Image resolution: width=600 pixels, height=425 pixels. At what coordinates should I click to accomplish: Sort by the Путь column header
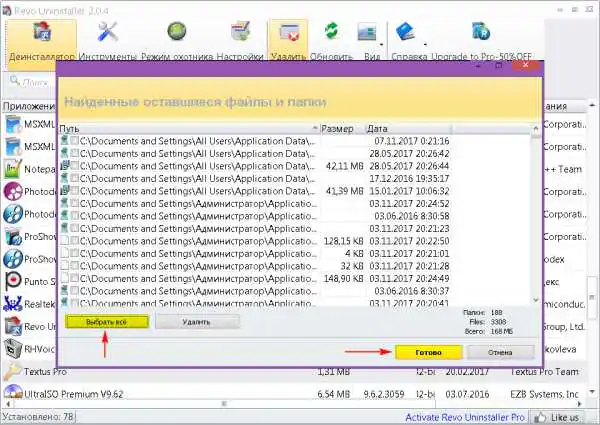[189, 129]
